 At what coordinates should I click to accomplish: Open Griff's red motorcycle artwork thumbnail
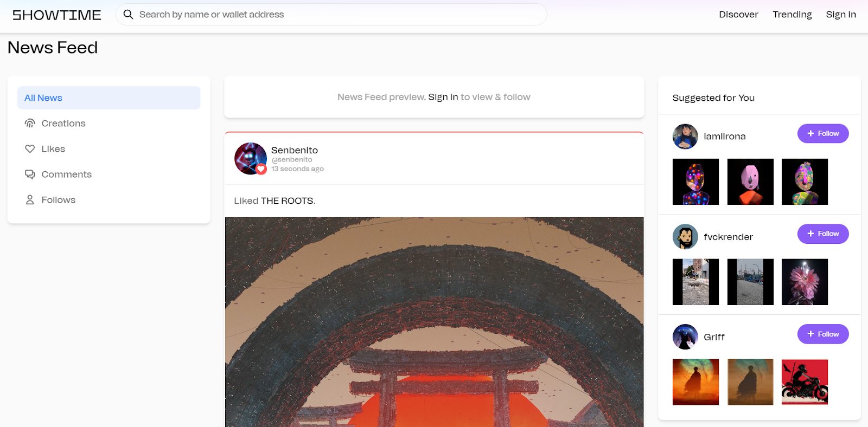(x=805, y=382)
